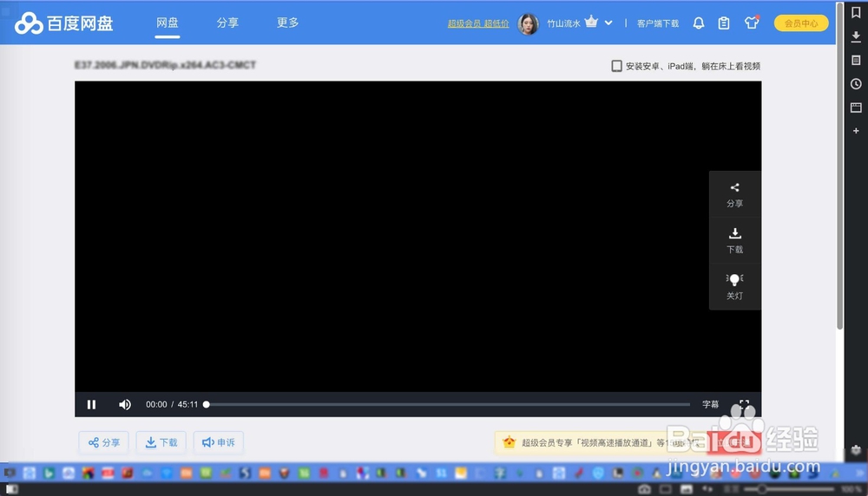Click the video file title text
Screen dimensions: 868x496
point(165,65)
